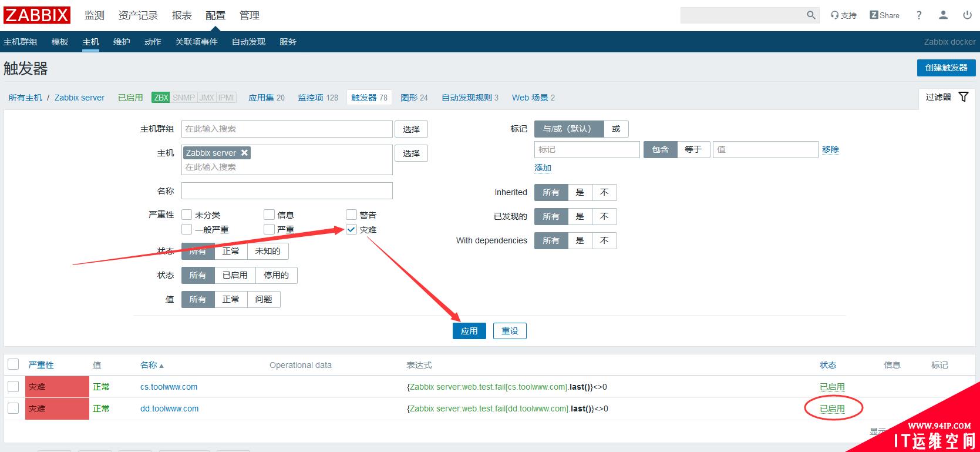980x452 pixels.
Task: Open the Zabbix Share link
Action: (x=885, y=15)
